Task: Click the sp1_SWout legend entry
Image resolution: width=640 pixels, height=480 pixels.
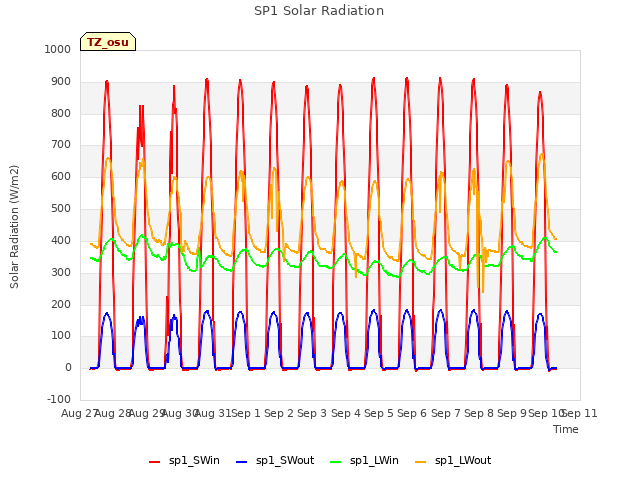Action: tap(275, 460)
